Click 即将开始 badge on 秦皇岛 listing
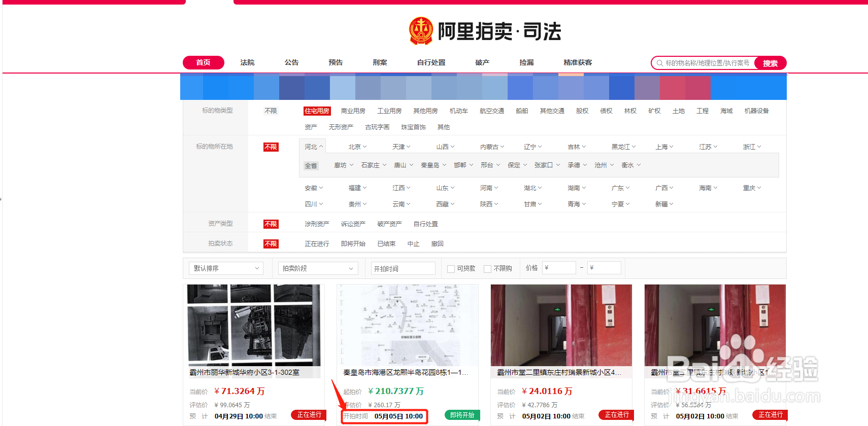The image size is (868, 426). pyautogui.click(x=462, y=415)
